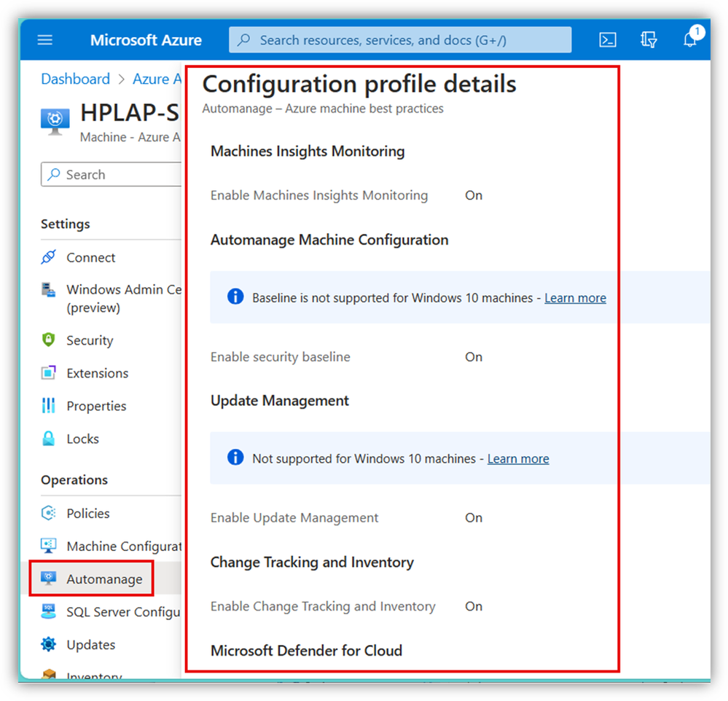Open Properties from the sidebar
Image resolution: width=728 pixels, height=701 pixels.
tap(96, 406)
